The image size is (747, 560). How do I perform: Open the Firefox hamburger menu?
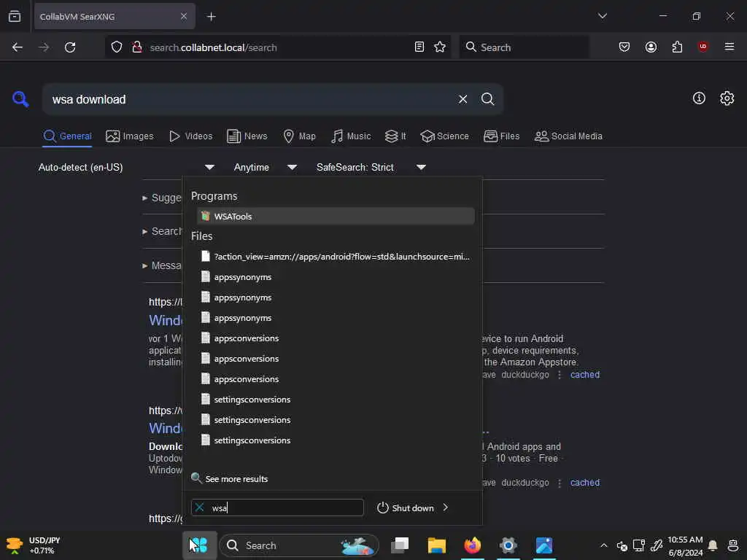pyautogui.click(x=729, y=47)
